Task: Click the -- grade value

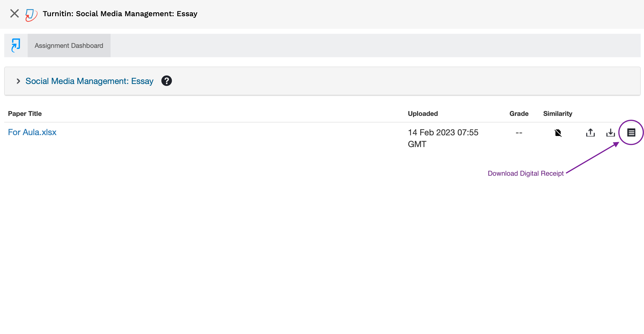Action: coord(519,133)
